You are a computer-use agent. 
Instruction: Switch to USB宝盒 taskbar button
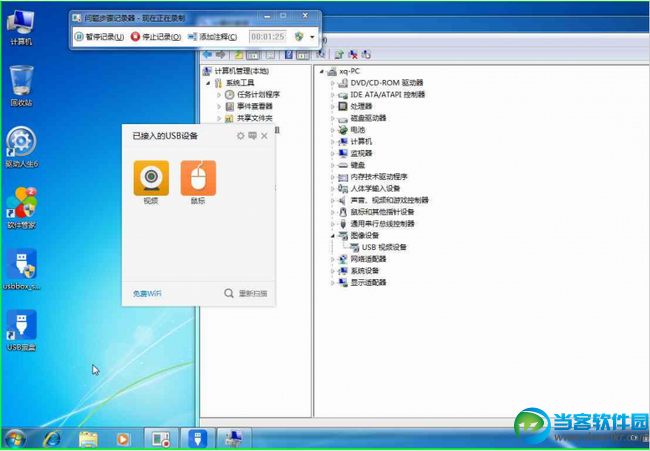point(198,439)
